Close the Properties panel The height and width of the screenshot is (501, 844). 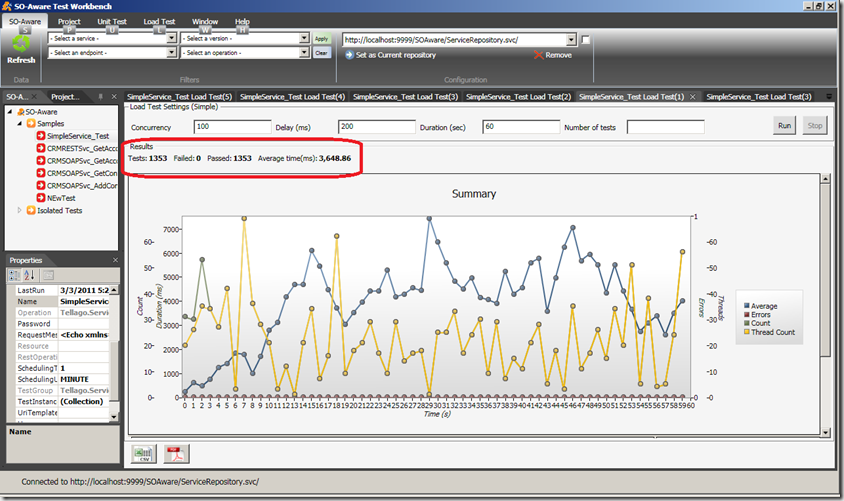[115, 260]
